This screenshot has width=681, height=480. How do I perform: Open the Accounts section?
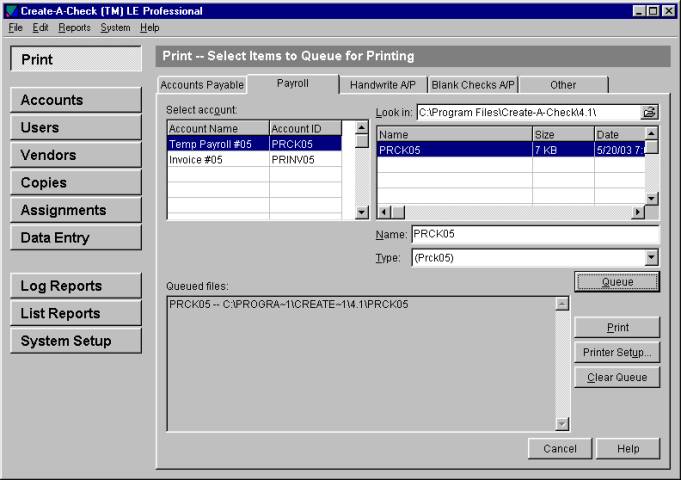[x=76, y=100]
